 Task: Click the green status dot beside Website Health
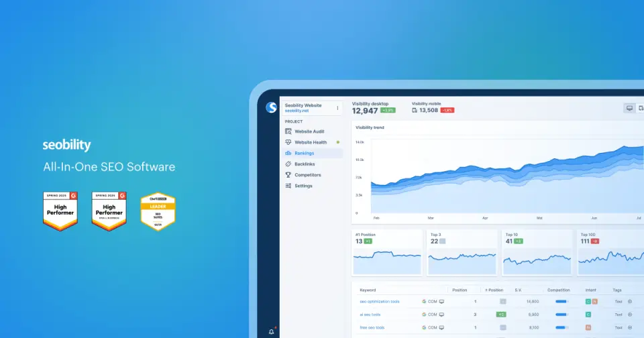point(338,142)
